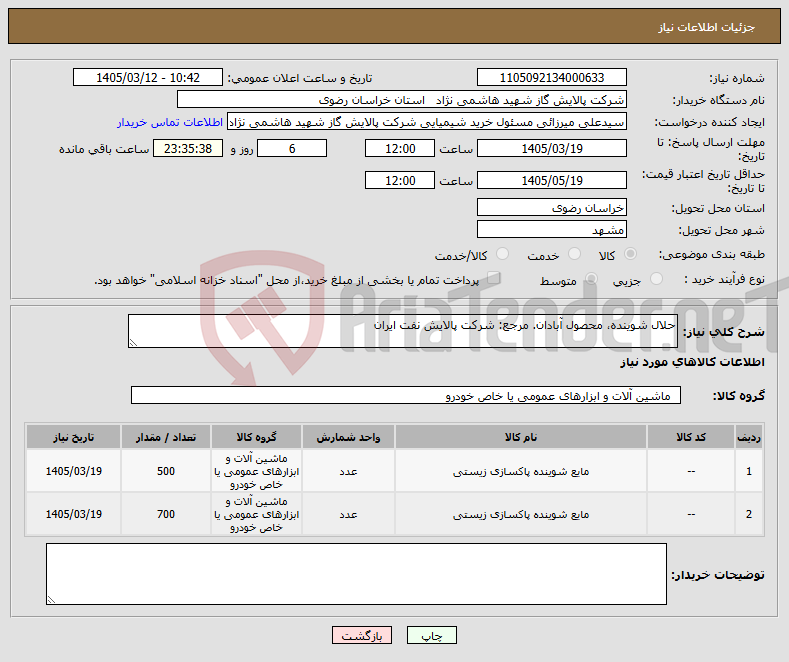Click the ردیف column header
Screen dimensions: 789x662
pyautogui.click(x=749, y=437)
